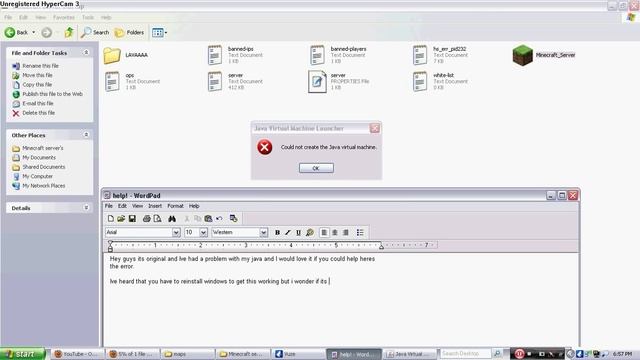Open the font color picker in WordPad
Image resolution: width=640 pixels, height=360 pixels.
tap(310, 232)
